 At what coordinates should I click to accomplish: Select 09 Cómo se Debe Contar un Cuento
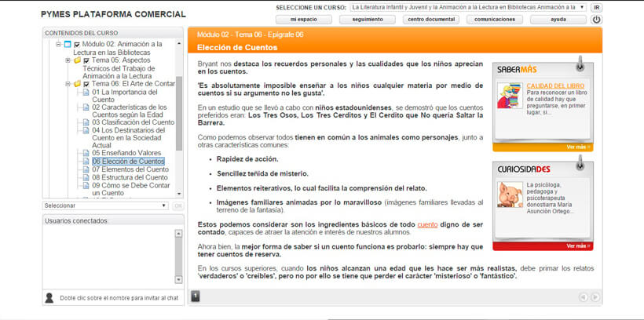click(131, 189)
